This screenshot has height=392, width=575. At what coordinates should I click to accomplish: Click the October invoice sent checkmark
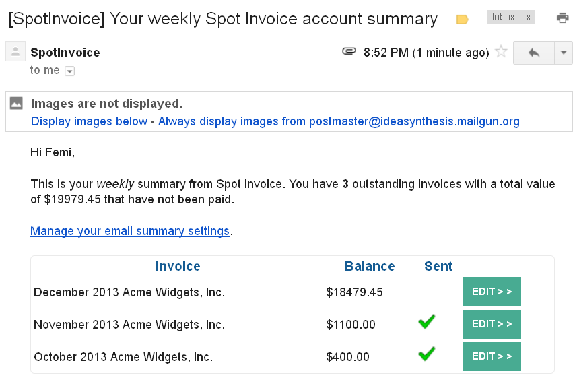point(426,354)
